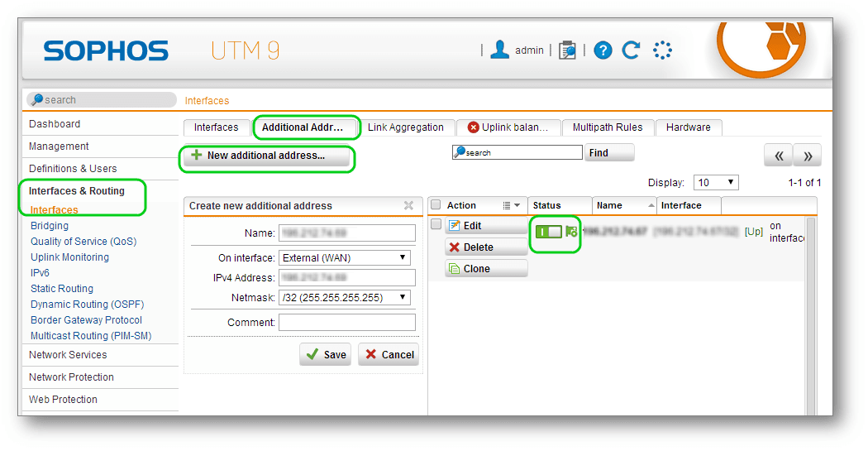The height and width of the screenshot is (451, 868).
Task: Open Dashboard in the sidebar
Action: click(55, 124)
